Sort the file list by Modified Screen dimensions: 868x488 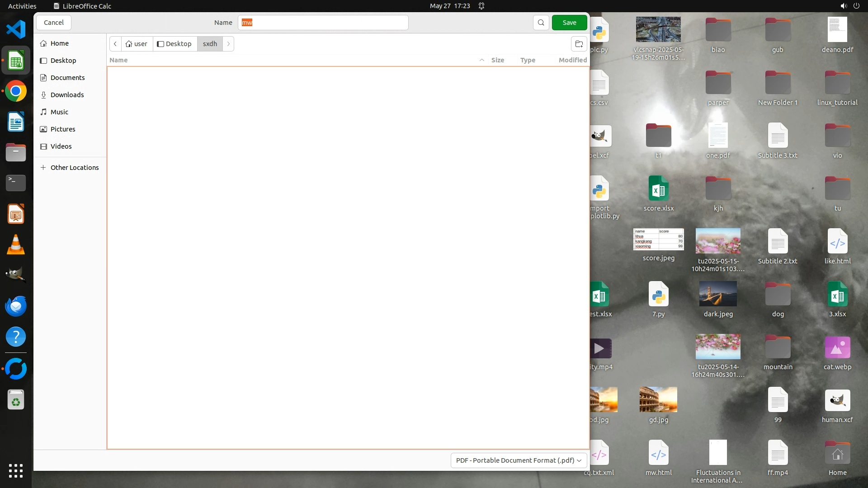[572, 60]
